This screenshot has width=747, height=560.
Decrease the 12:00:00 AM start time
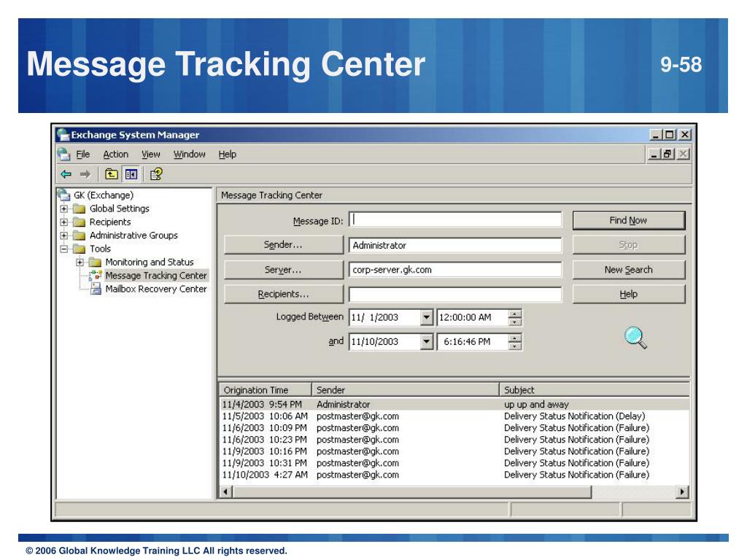pyautogui.click(x=514, y=322)
